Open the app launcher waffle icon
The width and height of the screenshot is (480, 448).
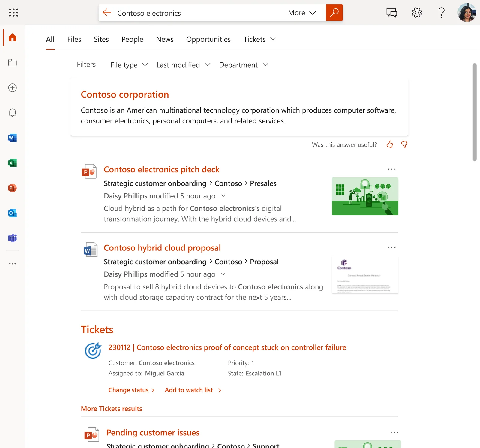click(13, 13)
